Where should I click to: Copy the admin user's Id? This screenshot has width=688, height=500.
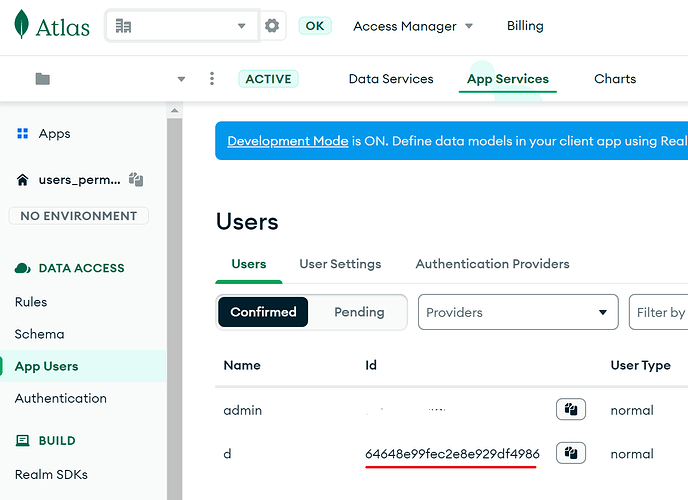click(570, 409)
